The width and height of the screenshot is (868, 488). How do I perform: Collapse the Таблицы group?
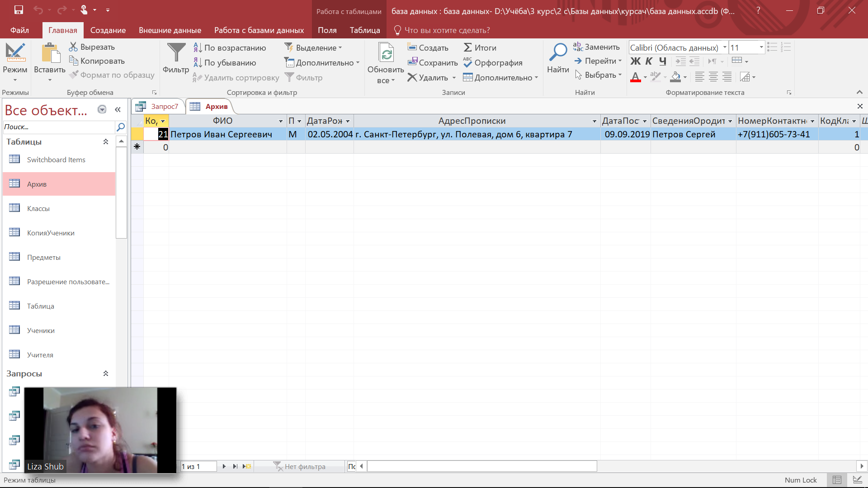106,142
